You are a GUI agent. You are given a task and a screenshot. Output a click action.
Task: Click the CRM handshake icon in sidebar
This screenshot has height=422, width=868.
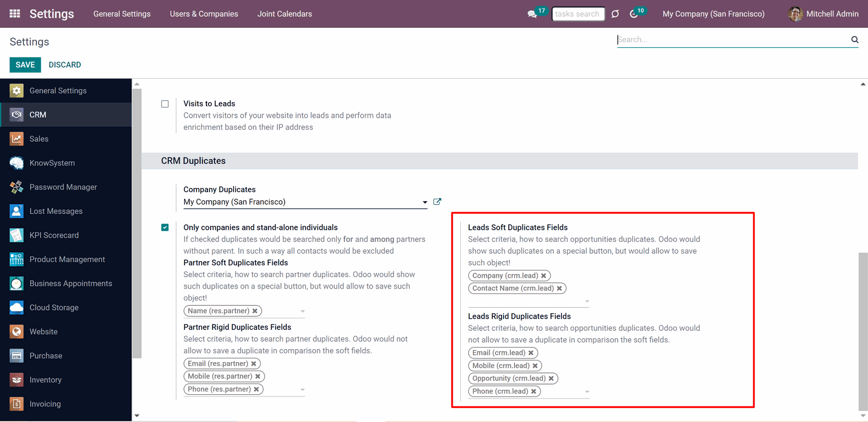pos(17,115)
